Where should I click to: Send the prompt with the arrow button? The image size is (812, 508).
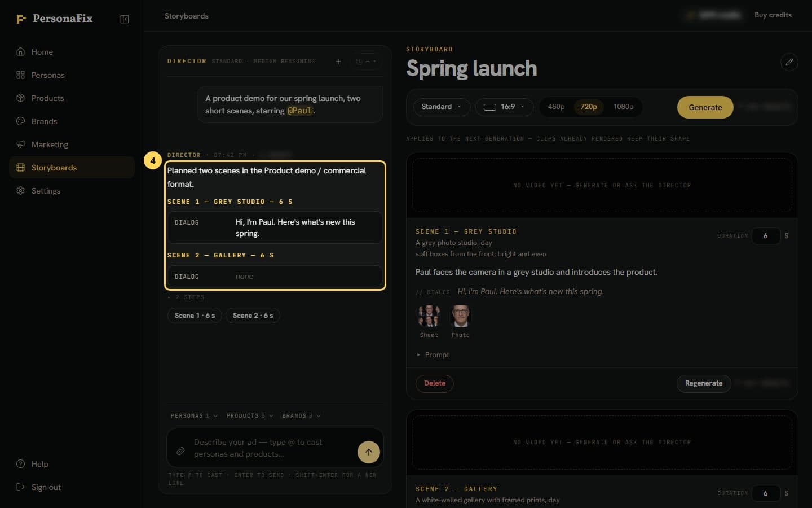point(369,452)
